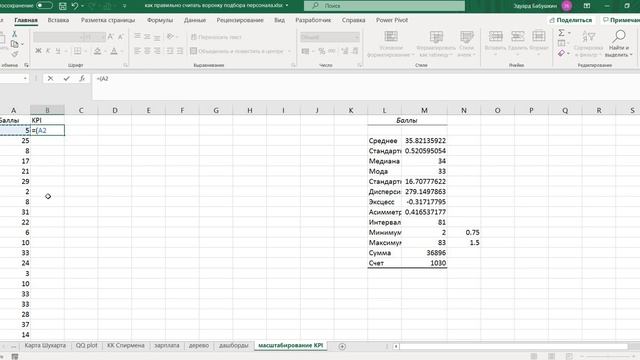
Task: Switch to the дашборды sheet tab
Action: (233, 346)
